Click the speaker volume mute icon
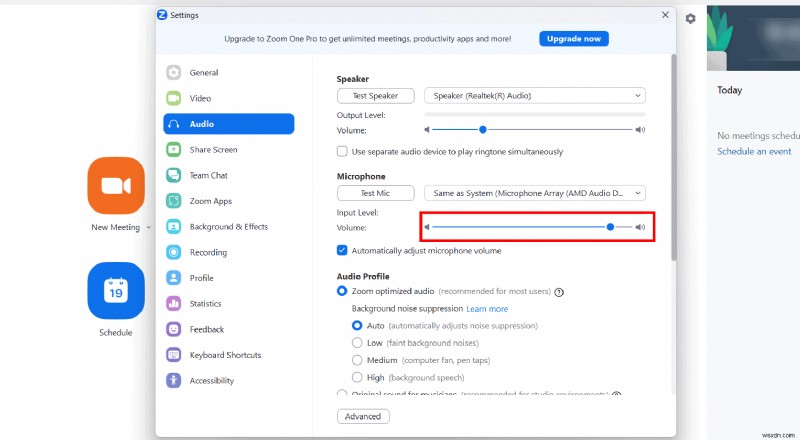 427,130
